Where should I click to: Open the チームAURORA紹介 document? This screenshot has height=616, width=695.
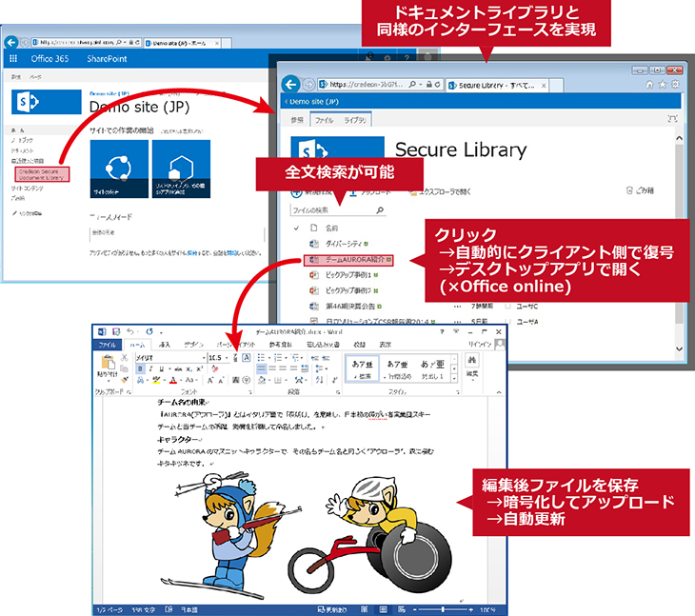[x=360, y=258]
